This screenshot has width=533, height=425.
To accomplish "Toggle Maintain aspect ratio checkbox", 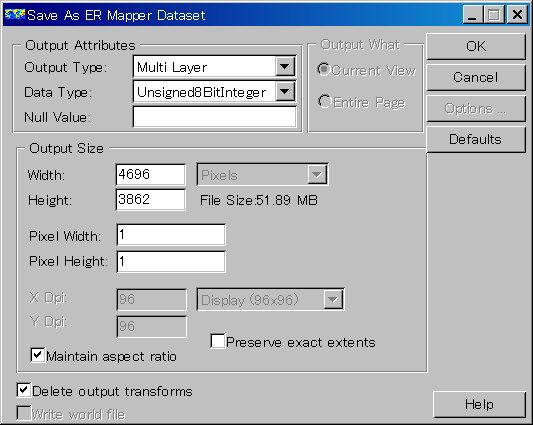I will pyautogui.click(x=37, y=355).
